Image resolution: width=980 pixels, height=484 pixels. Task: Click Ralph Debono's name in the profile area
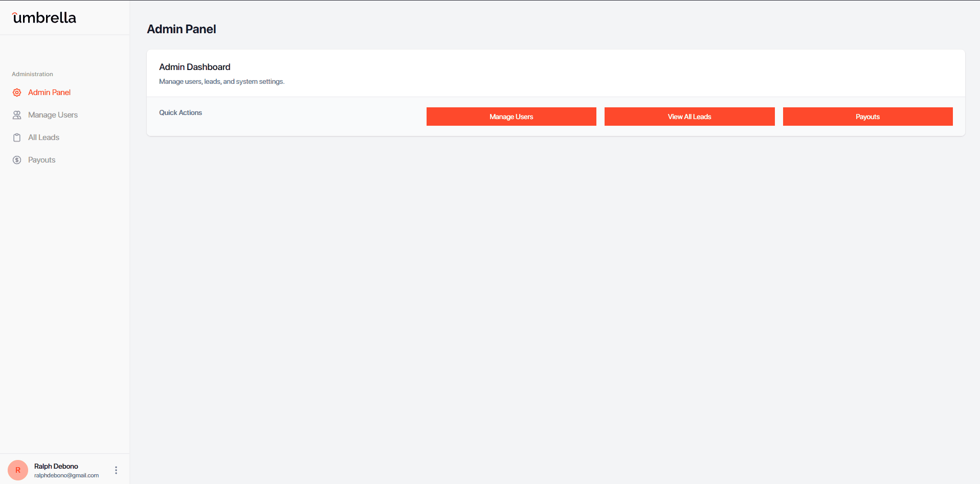point(56,466)
